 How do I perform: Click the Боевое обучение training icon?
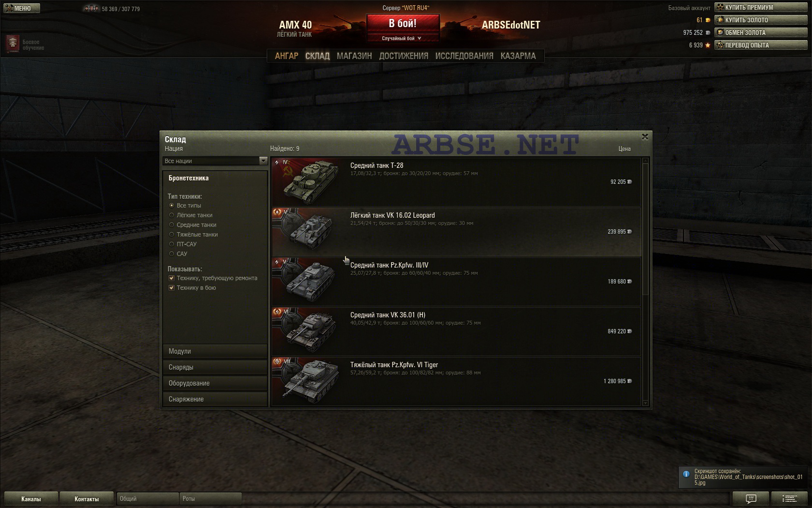[13, 44]
